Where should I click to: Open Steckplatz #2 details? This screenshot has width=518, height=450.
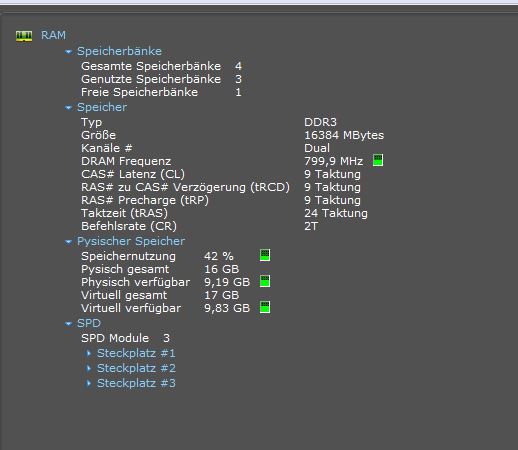point(136,368)
